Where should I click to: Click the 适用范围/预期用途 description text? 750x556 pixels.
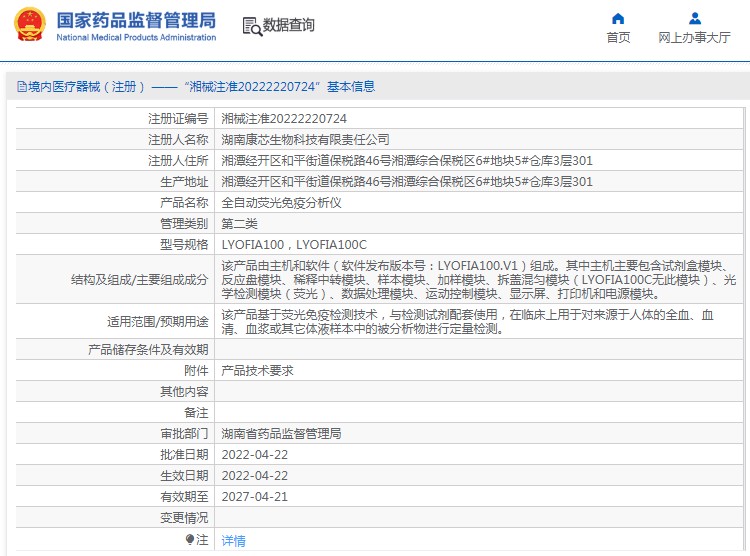(x=467, y=322)
